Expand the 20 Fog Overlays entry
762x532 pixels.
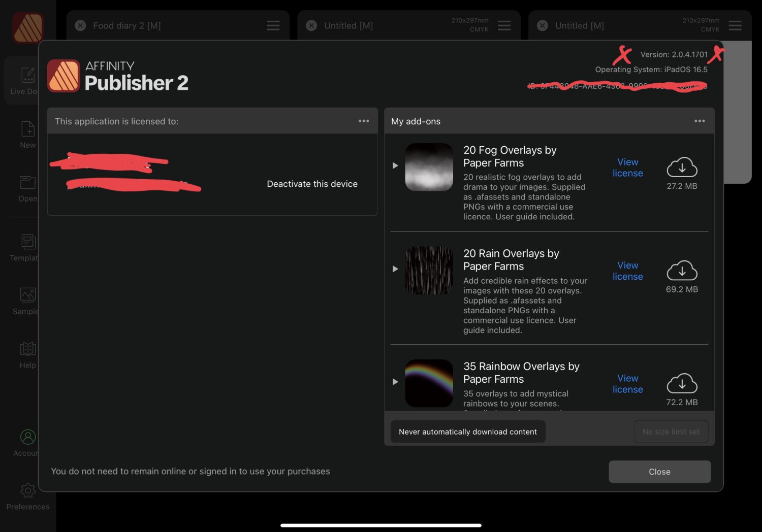click(395, 165)
